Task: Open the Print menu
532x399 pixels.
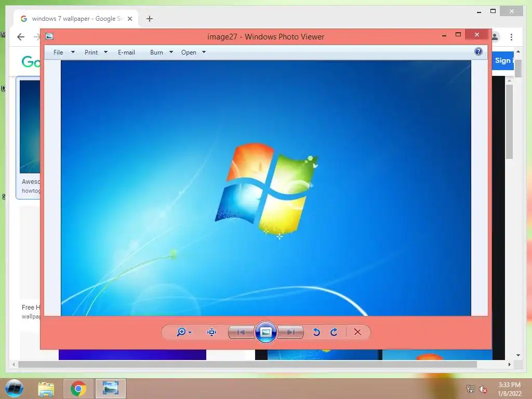Action: [91, 52]
